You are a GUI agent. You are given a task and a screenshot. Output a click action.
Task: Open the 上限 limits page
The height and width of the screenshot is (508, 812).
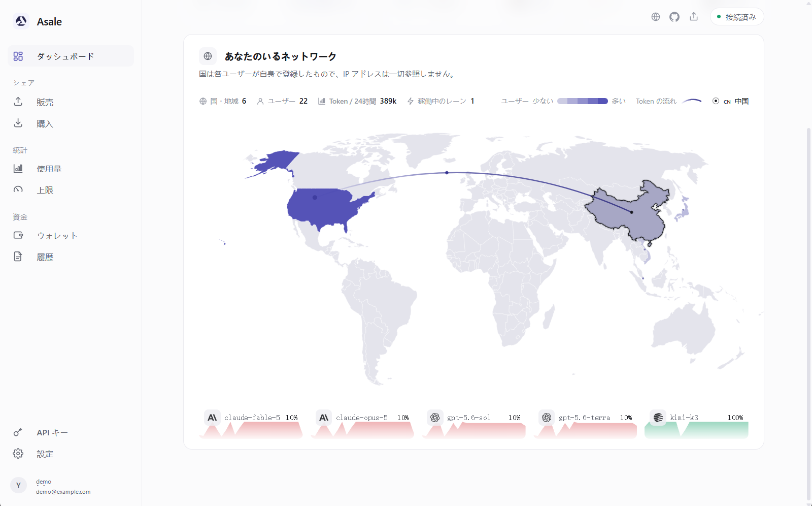(71, 190)
